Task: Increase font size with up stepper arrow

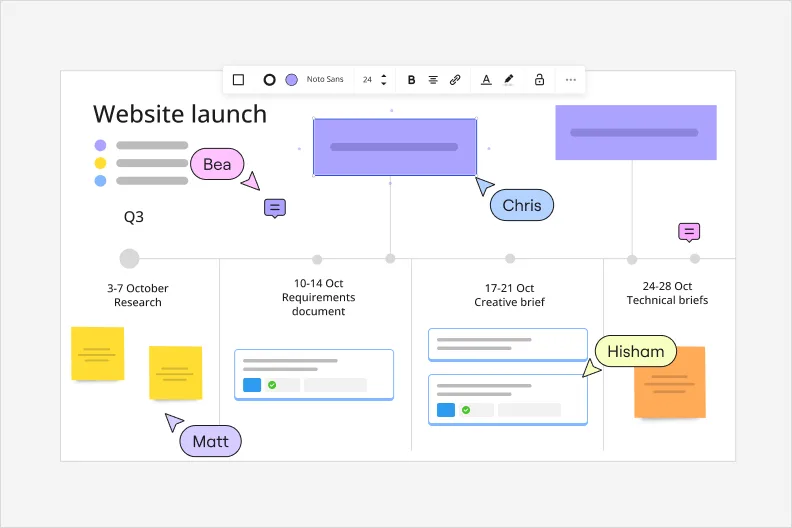Action: click(384, 76)
